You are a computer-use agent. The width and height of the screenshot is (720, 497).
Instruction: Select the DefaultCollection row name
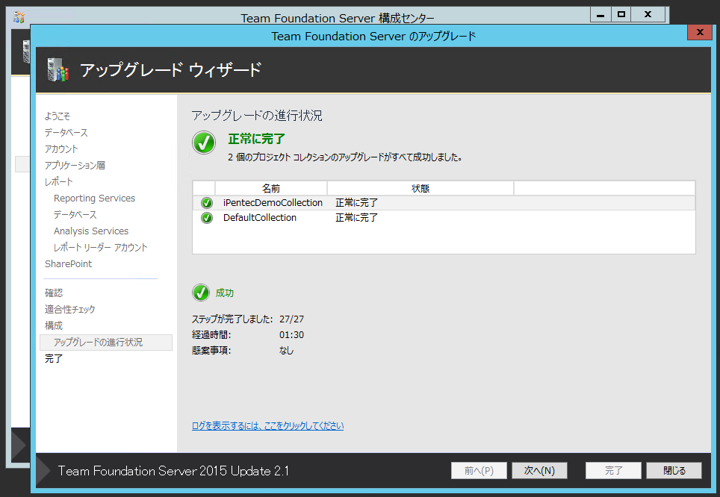tap(260, 218)
